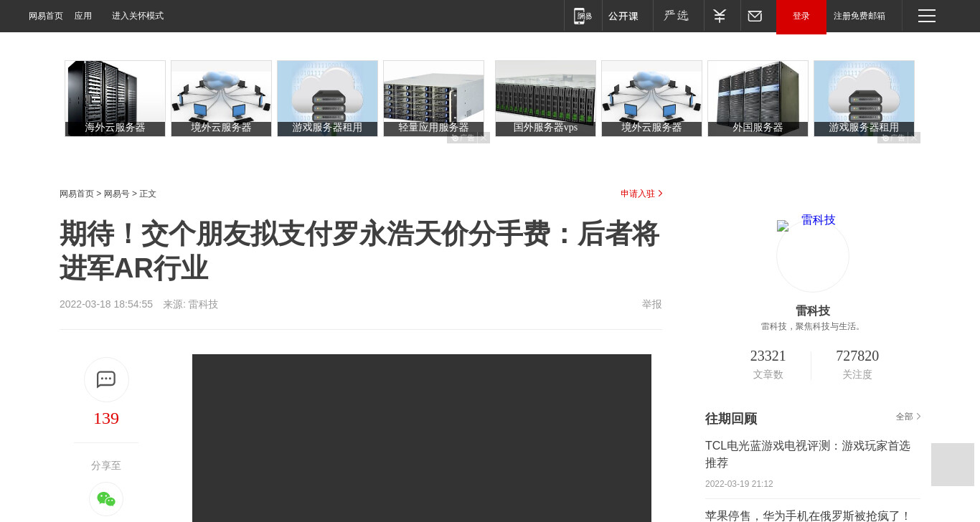Image resolution: width=980 pixels, height=522 pixels.
Task: Close the ad next to 轻量应用服务器
Action: [x=484, y=138]
